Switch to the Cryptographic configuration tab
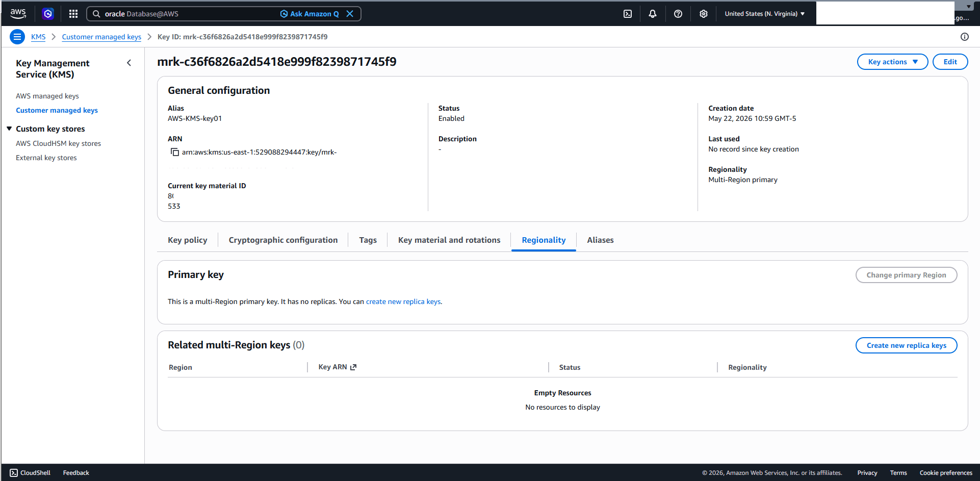980x481 pixels. (283, 240)
